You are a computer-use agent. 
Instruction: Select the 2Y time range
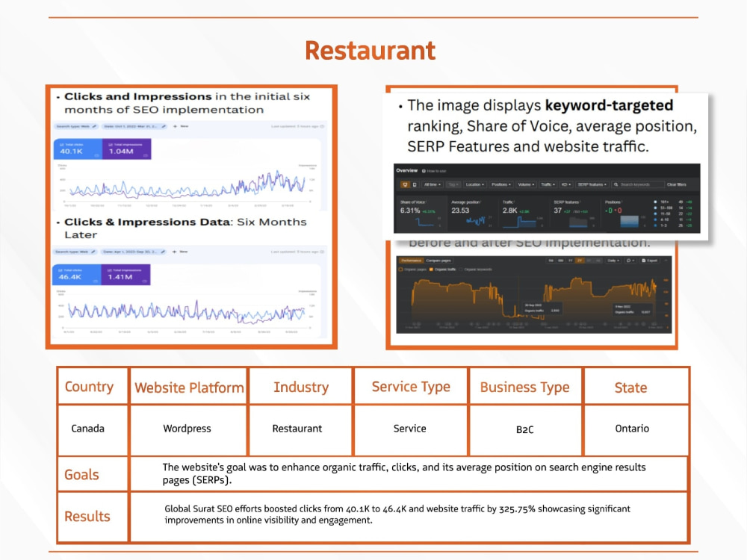point(580,261)
